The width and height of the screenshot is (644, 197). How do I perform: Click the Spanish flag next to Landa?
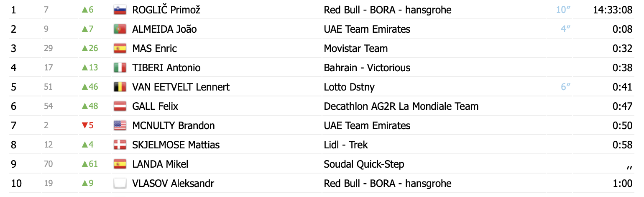[x=120, y=164]
